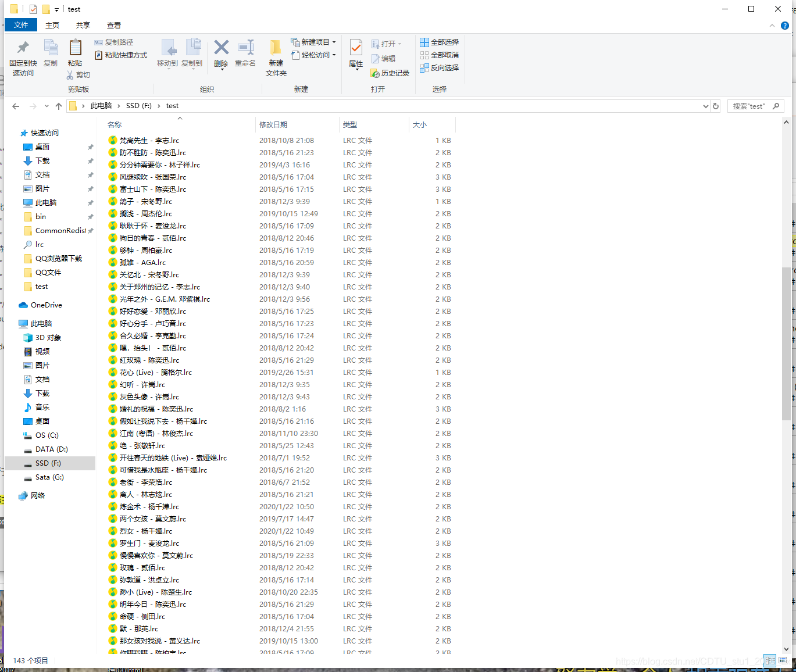Click 此电脑 in the address bar
This screenshot has width=796, height=672.
(101, 106)
